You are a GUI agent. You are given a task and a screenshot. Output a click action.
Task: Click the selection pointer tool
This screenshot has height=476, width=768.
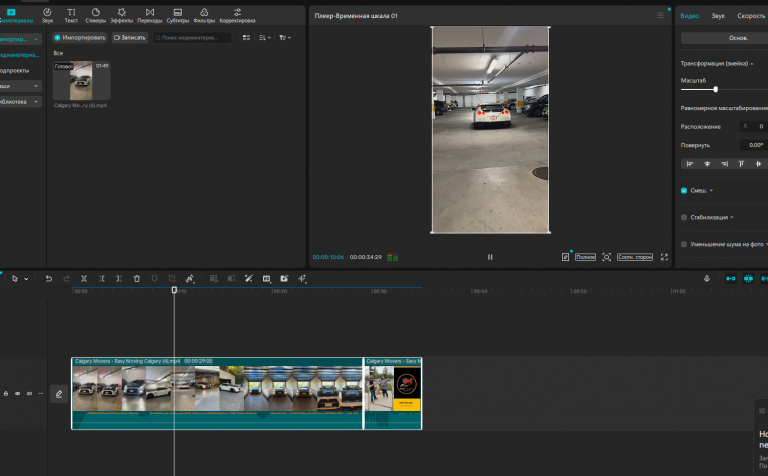pyautogui.click(x=15, y=279)
